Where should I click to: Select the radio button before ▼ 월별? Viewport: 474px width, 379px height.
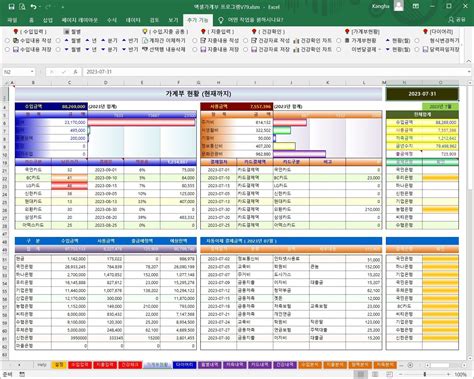pyautogui.click(x=58, y=49)
